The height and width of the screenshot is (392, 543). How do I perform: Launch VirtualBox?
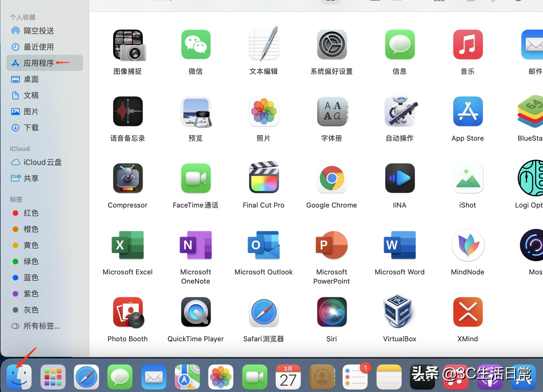click(399, 312)
